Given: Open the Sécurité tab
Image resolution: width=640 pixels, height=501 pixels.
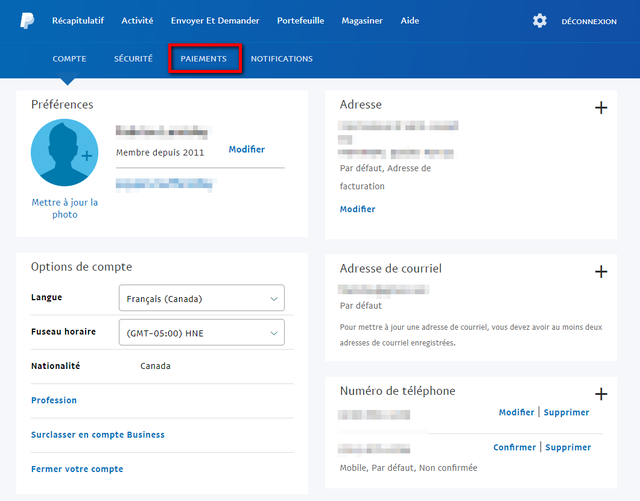Looking at the screenshot, I should (x=133, y=59).
